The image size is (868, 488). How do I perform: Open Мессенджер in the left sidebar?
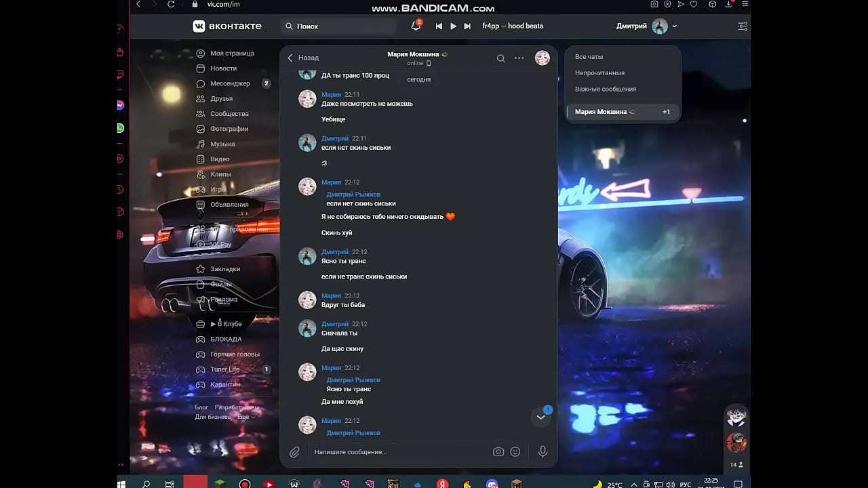pyautogui.click(x=230, y=83)
